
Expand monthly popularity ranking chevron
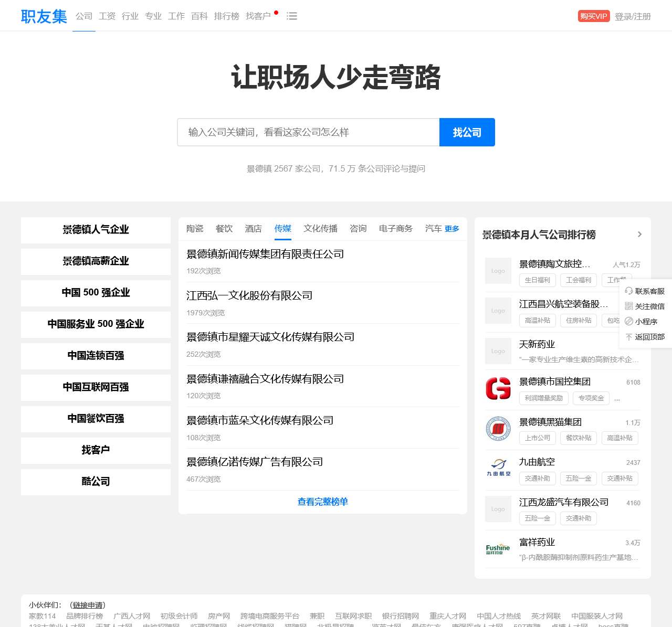[x=639, y=235]
